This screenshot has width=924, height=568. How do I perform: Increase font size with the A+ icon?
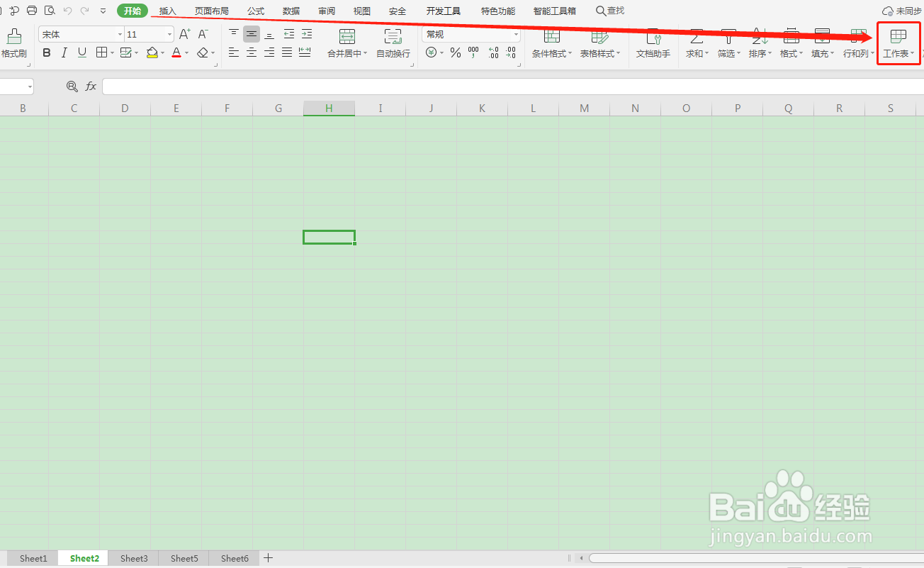point(185,34)
